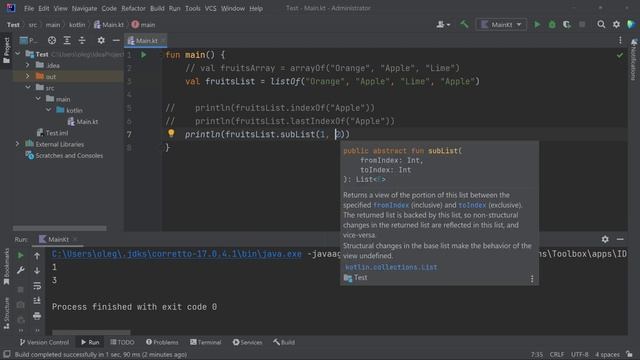Open the MainKt run configuration dropdown
The width and height of the screenshot is (640, 360).
click(x=501, y=24)
